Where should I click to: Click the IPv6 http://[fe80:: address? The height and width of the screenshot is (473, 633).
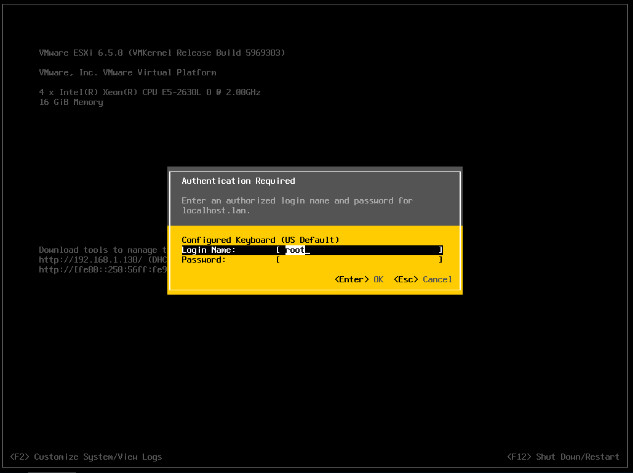[103, 270]
